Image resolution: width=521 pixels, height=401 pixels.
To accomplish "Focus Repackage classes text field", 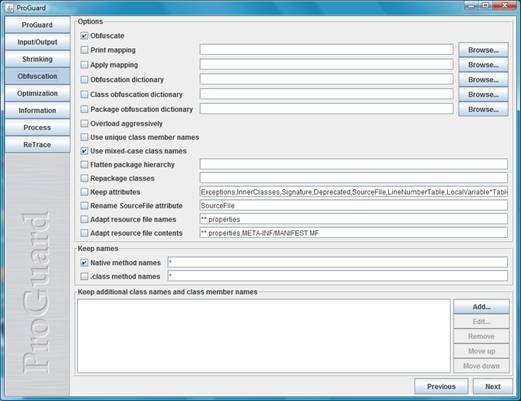I will point(354,178).
